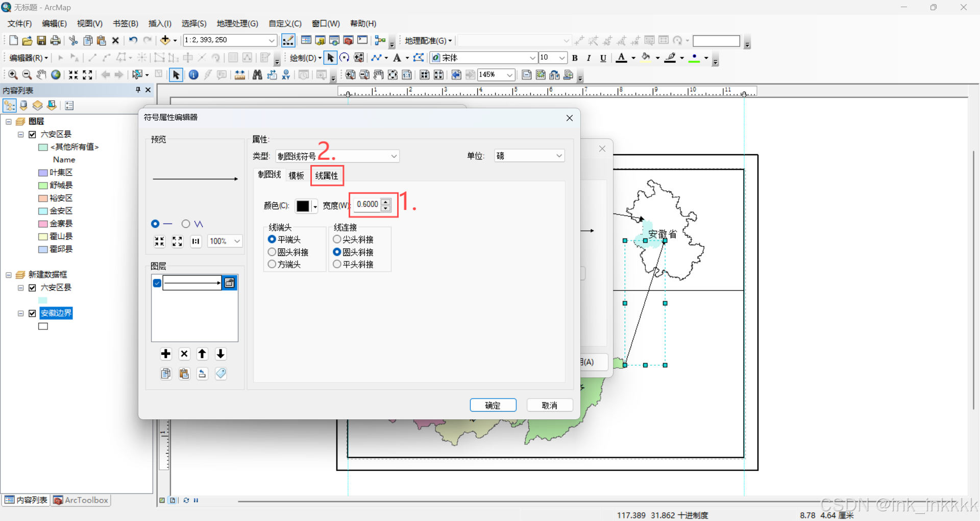Open the ModelBuilder icon
Image resolution: width=980 pixels, height=521 pixels.
pyautogui.click(x=380, y=40)
